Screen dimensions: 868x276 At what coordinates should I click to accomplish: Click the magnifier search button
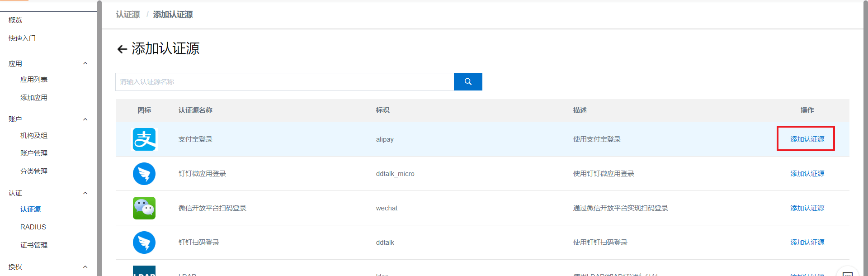click(468, 82)
